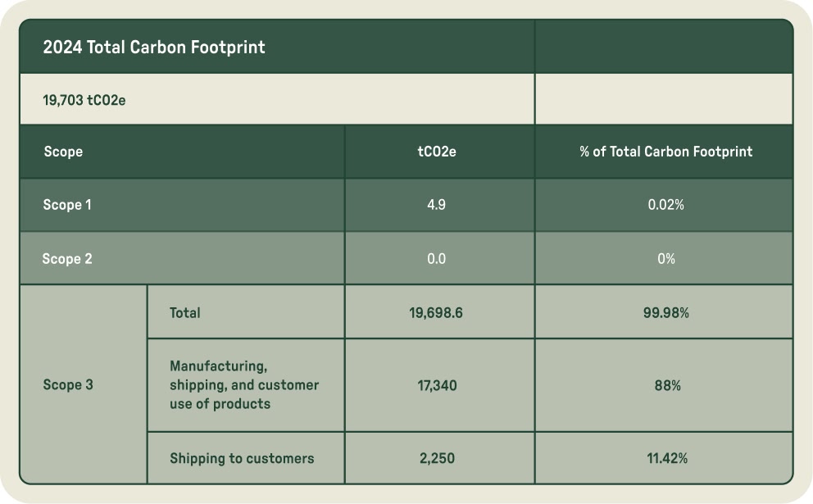Select the 99.98% percentage cell

tap(665, 313)
